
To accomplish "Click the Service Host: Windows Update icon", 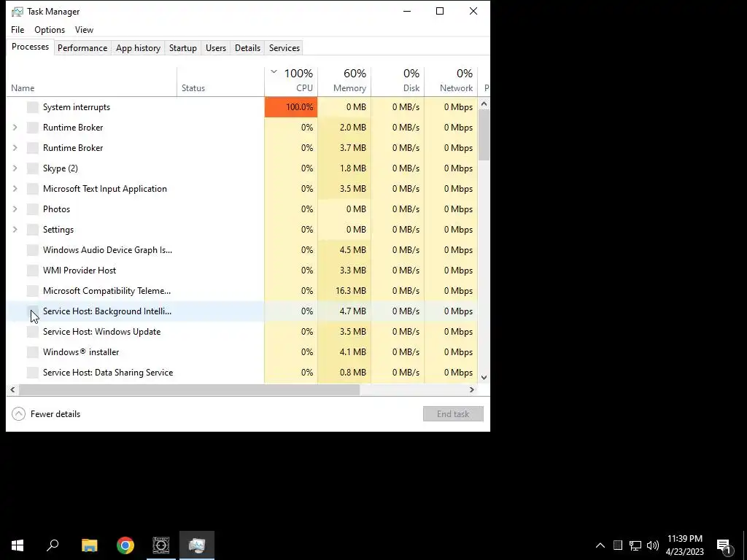I will pos(32,332).
